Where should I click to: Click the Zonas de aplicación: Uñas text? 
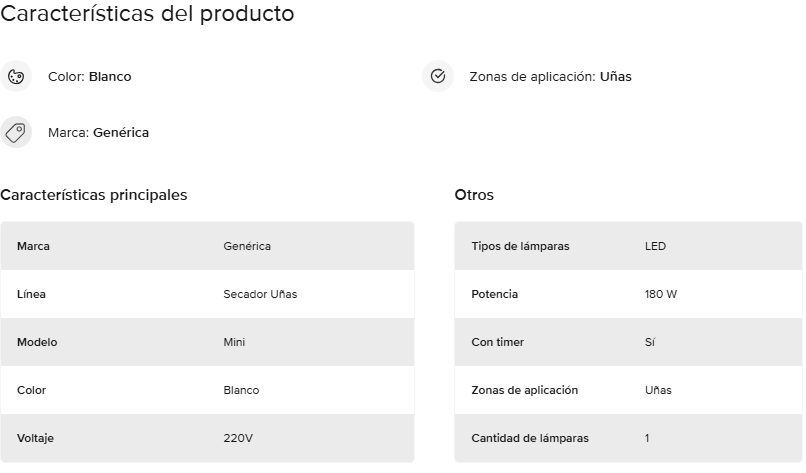pos(551,77)
